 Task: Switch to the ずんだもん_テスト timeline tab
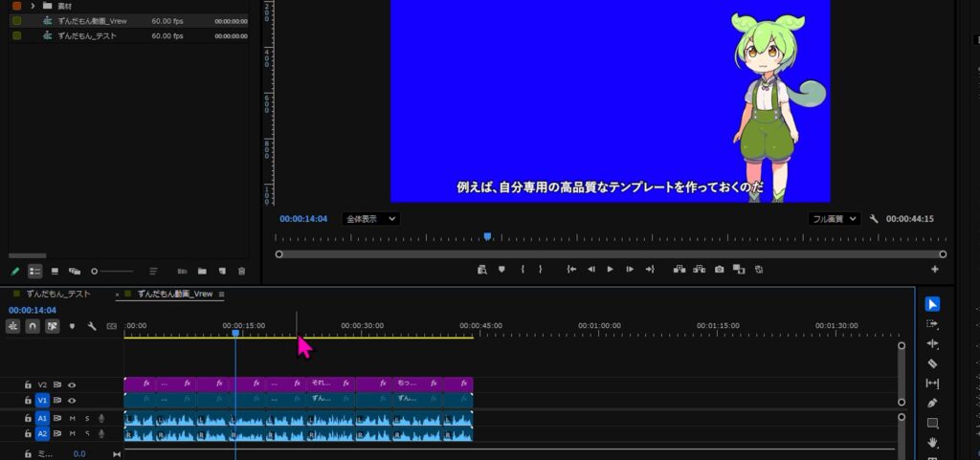click(57, 295)
